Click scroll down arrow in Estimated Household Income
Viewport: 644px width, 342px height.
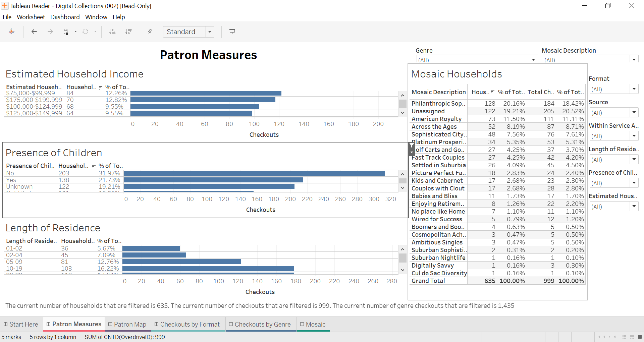[x=403, y=113]
